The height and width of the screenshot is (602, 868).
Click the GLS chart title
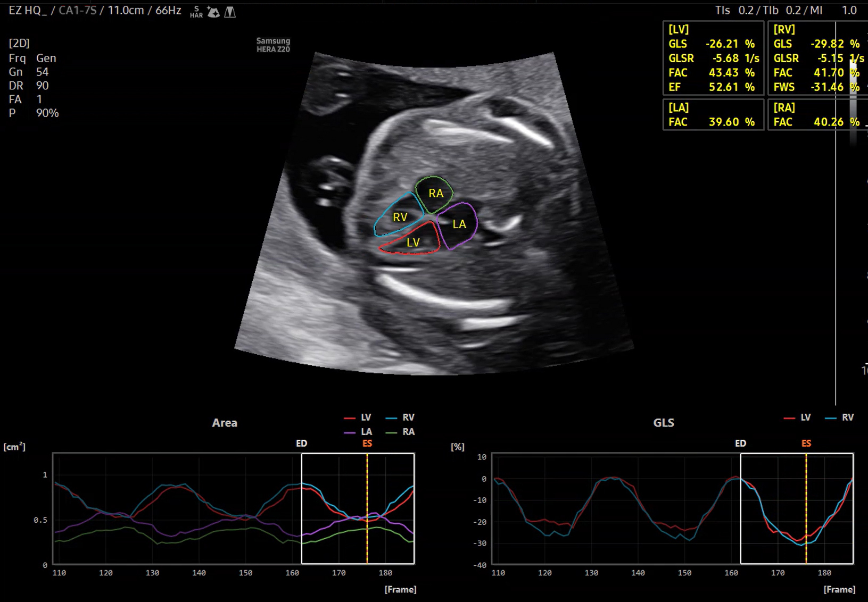point(664,423)
